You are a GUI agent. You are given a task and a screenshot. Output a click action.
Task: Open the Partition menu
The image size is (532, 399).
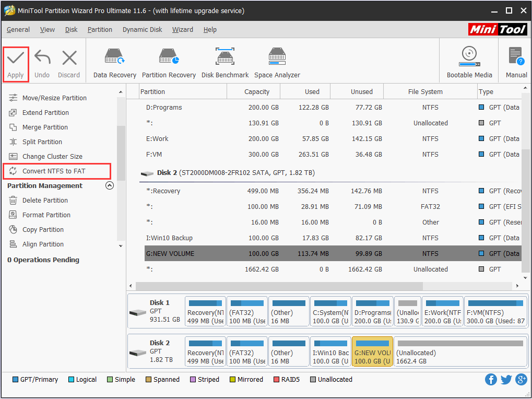tap(100, 30)
